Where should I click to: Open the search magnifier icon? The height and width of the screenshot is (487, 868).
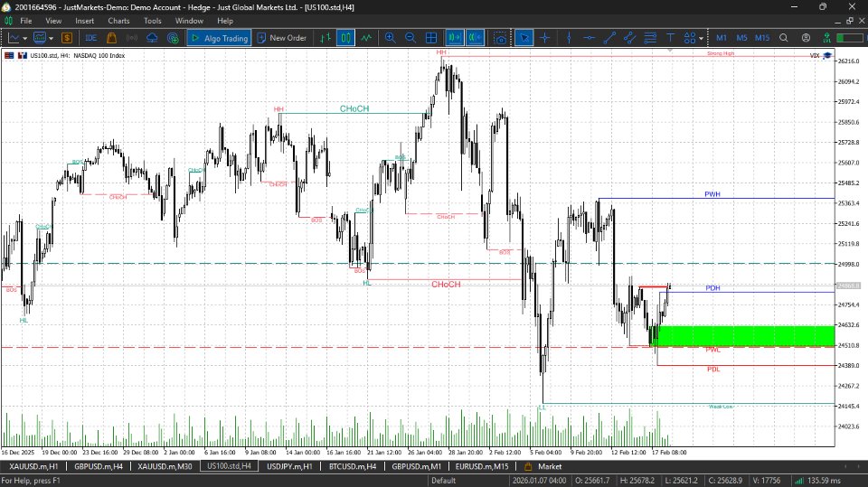784,38
